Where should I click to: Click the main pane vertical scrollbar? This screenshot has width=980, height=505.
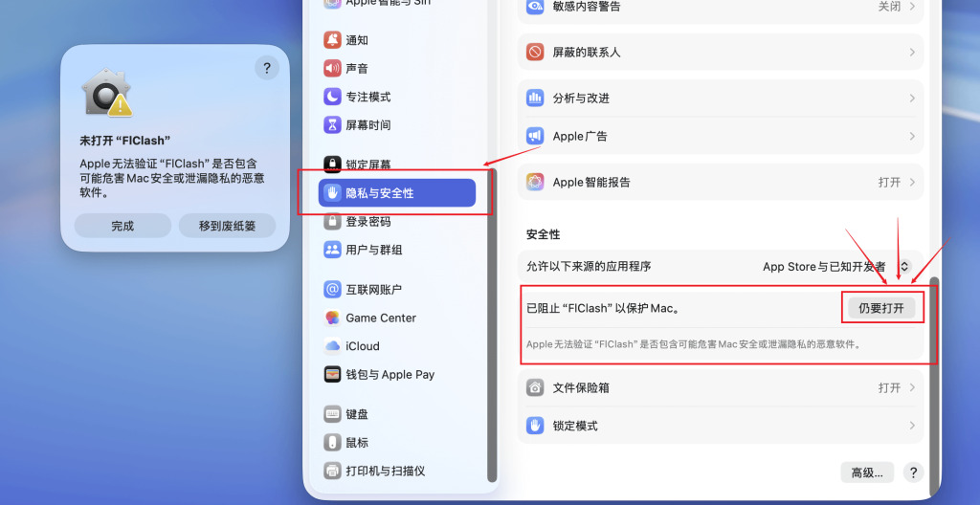click(934, 384)
